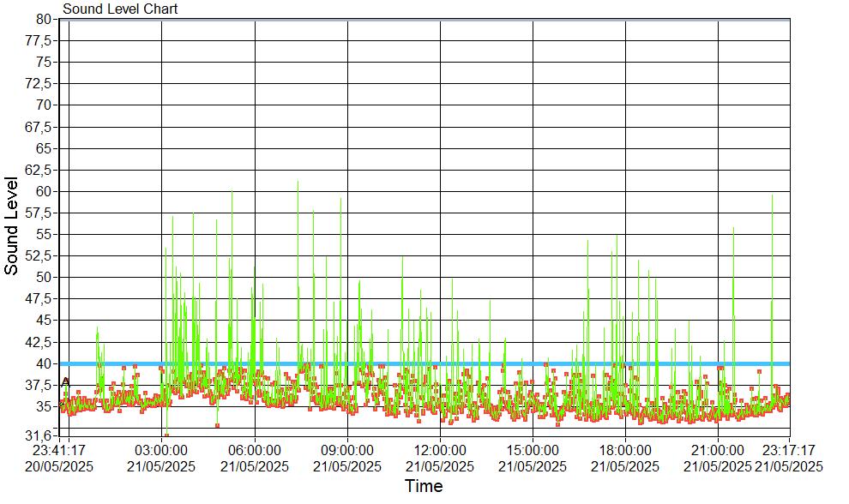849x504 pixels.
Task: Click the 09:00:00 time axis label
Action: (346, 451)
